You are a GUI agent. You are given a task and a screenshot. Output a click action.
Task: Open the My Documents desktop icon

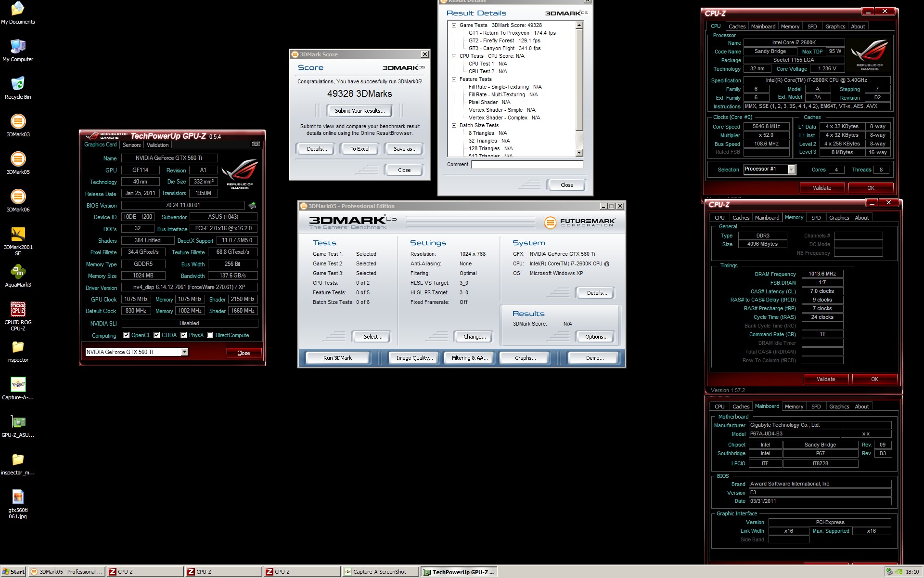pyautogui.click(x=18, y=9)
